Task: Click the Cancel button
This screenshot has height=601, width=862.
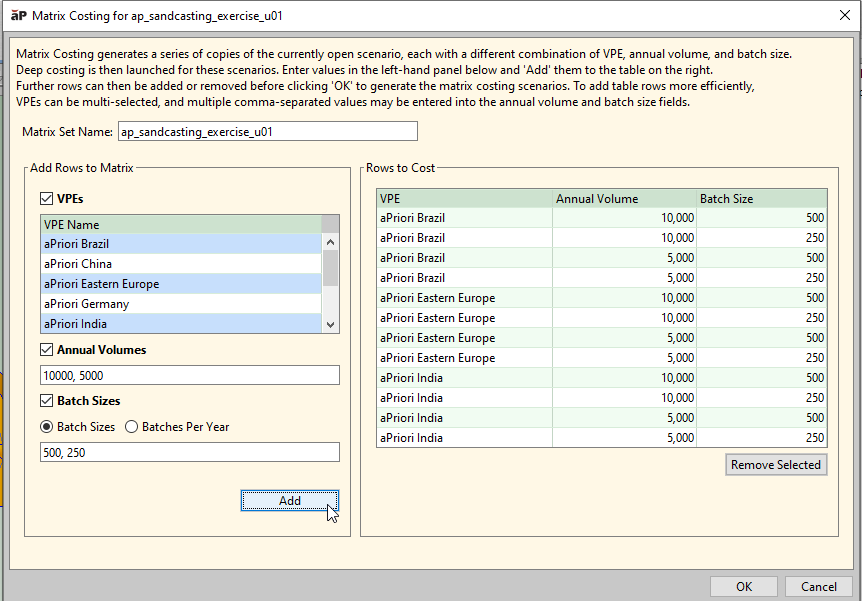Action: [x=819, y=587]
